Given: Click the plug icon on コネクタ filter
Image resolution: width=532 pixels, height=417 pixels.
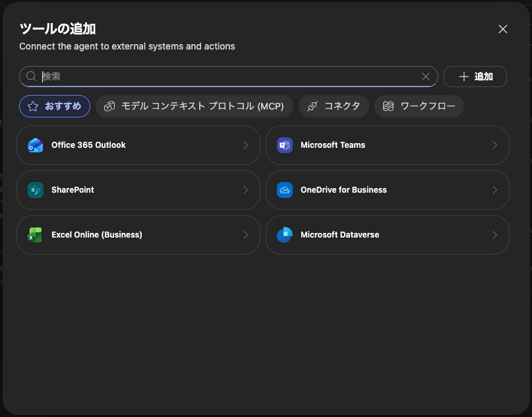Looking at the screenshot, I should [312, 106].
